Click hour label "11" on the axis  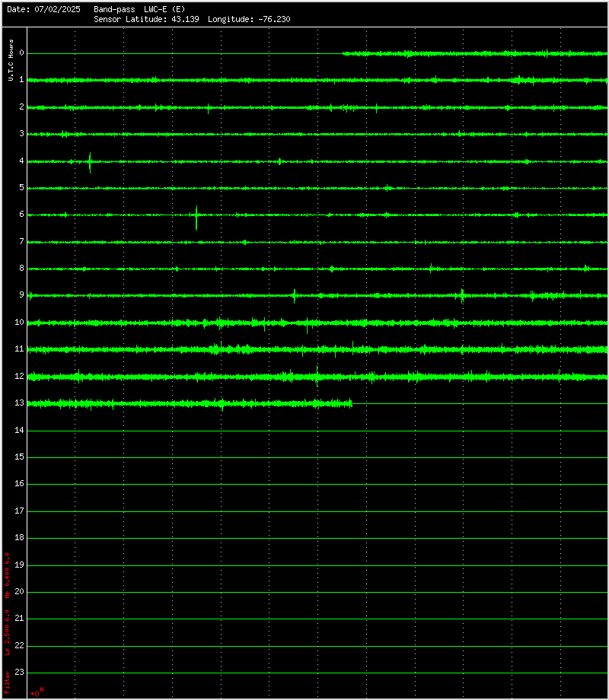[x=19, y=348]
